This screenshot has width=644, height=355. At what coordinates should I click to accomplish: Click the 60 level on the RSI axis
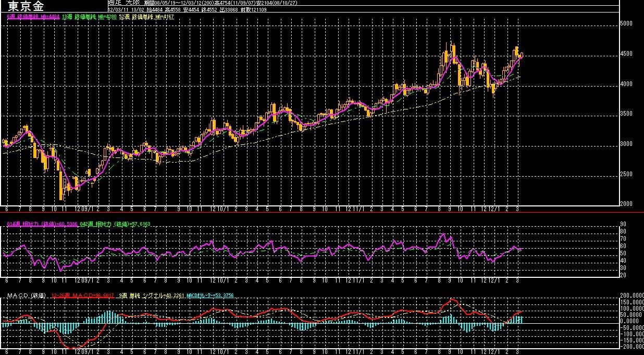(x=623, y=246)
